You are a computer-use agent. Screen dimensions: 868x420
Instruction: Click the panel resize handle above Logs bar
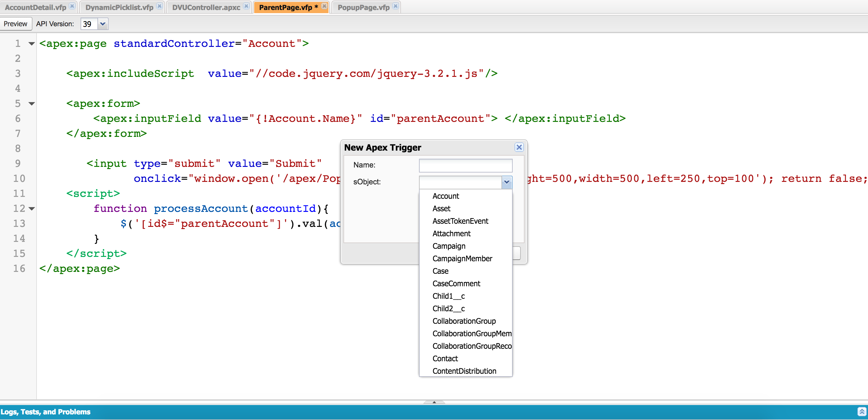click(434, 402)
